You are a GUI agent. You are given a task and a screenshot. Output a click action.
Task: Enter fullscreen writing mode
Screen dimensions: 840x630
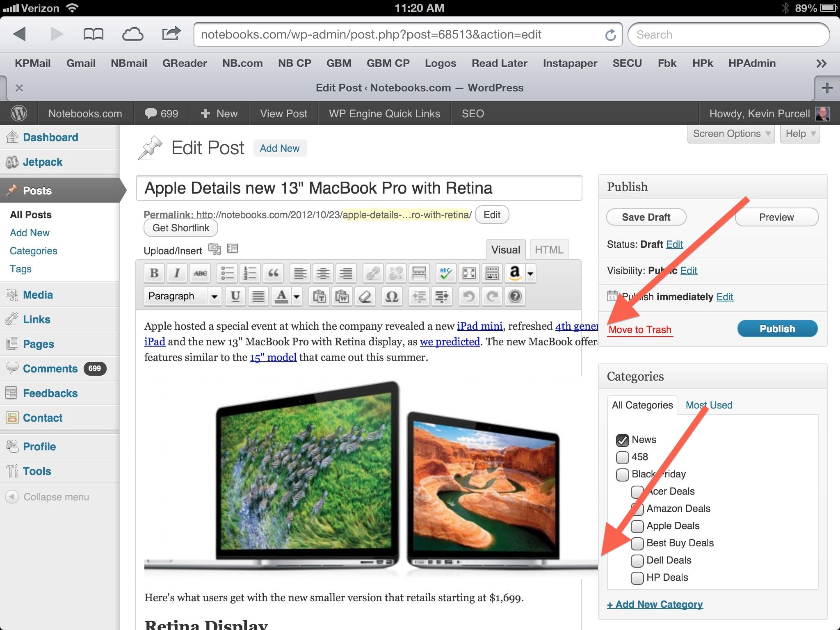coord(469,273)
